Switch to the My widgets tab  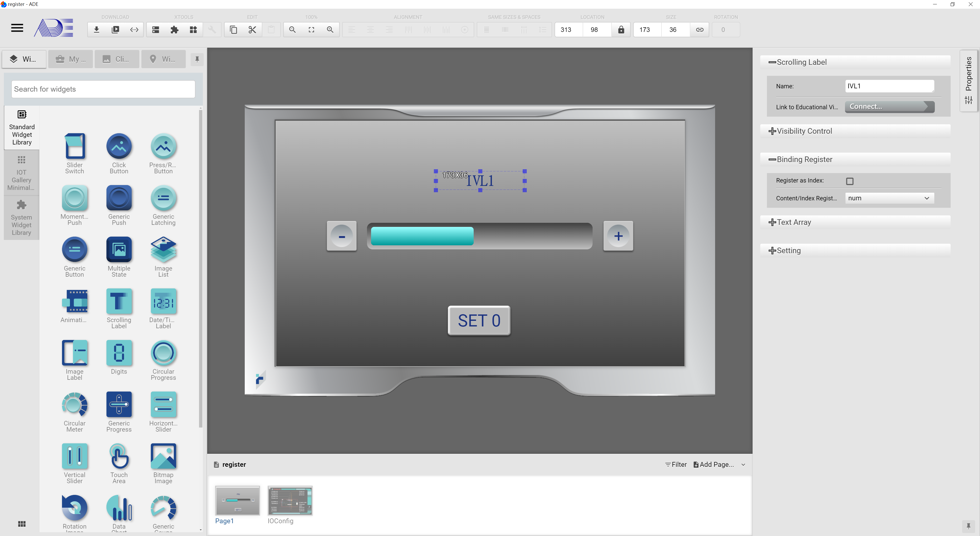(x=71, y=59)
